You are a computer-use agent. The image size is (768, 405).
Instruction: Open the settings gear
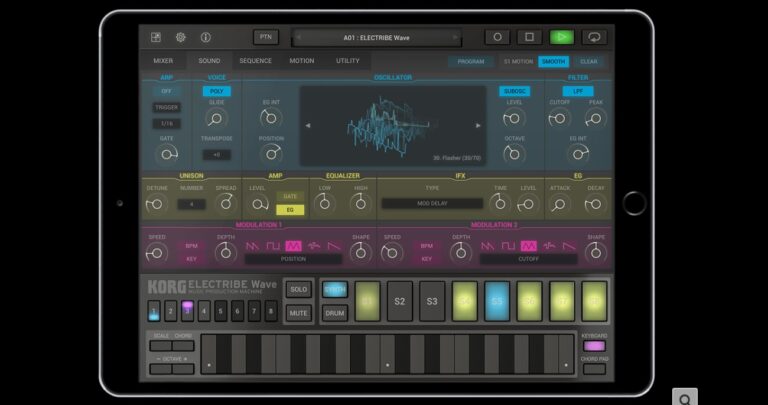(x=181, y=37)
